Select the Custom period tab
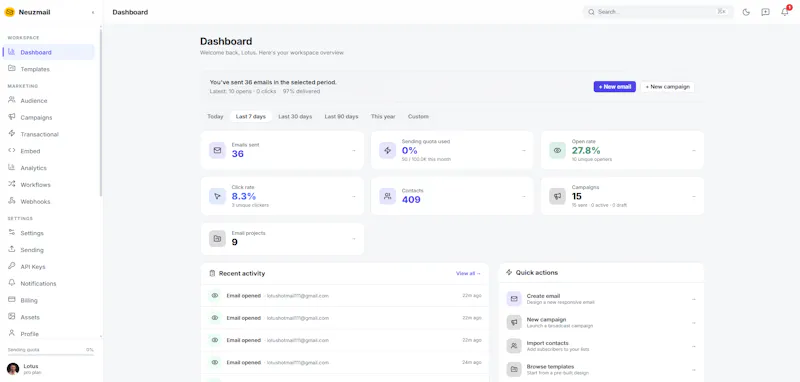The image size is (800, 382). pyautogui.click(x=418, y=116)
